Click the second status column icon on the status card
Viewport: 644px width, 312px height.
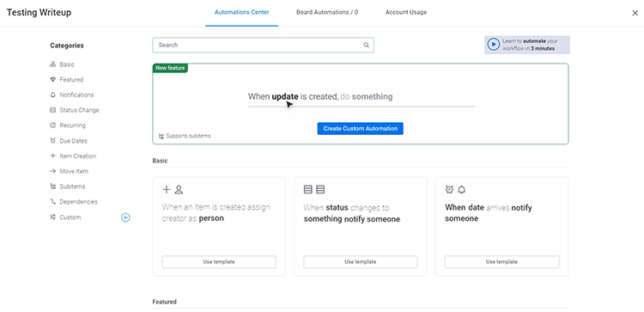click(x=321, y=189)
